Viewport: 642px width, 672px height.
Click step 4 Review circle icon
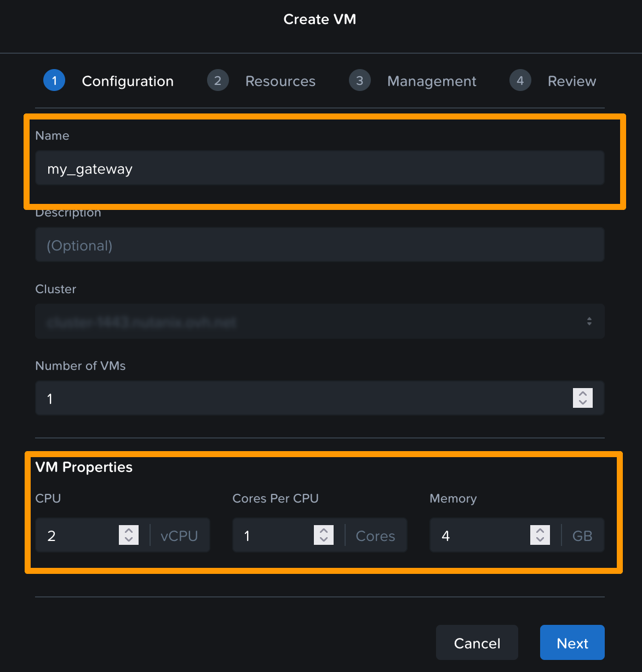click(519, 81)
